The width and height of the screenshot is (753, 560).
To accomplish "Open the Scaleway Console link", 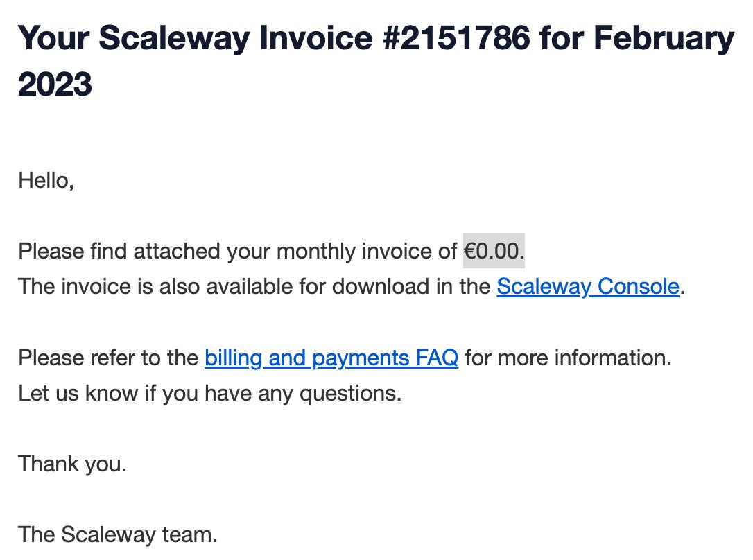I will pyautogui.click(x=587, y=286).
